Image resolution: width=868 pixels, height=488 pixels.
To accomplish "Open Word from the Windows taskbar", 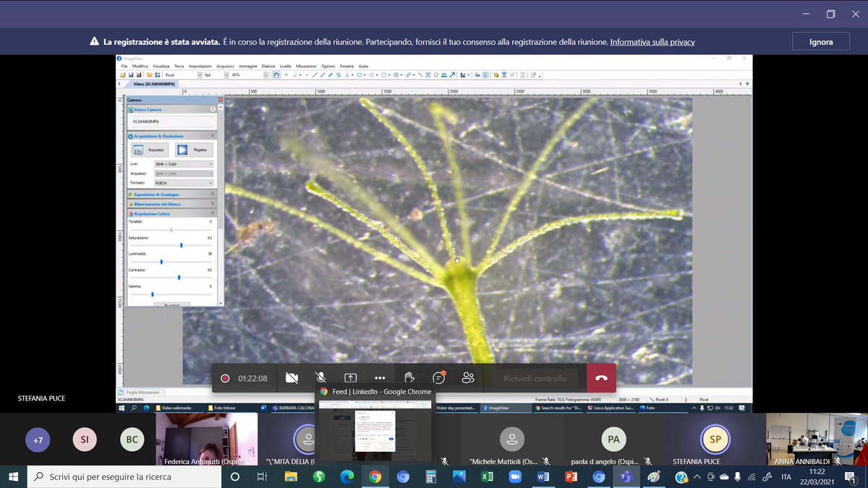I will [543, 477].
